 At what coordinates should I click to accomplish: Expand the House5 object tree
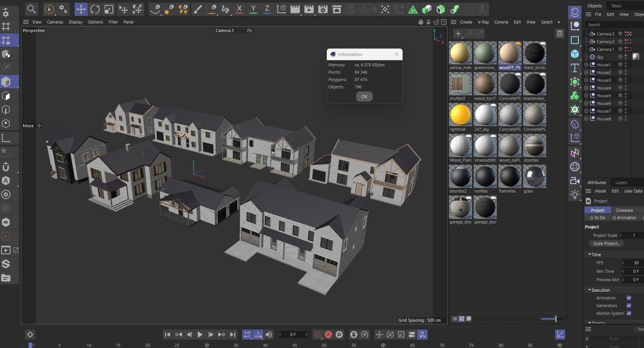coord(586,96)
